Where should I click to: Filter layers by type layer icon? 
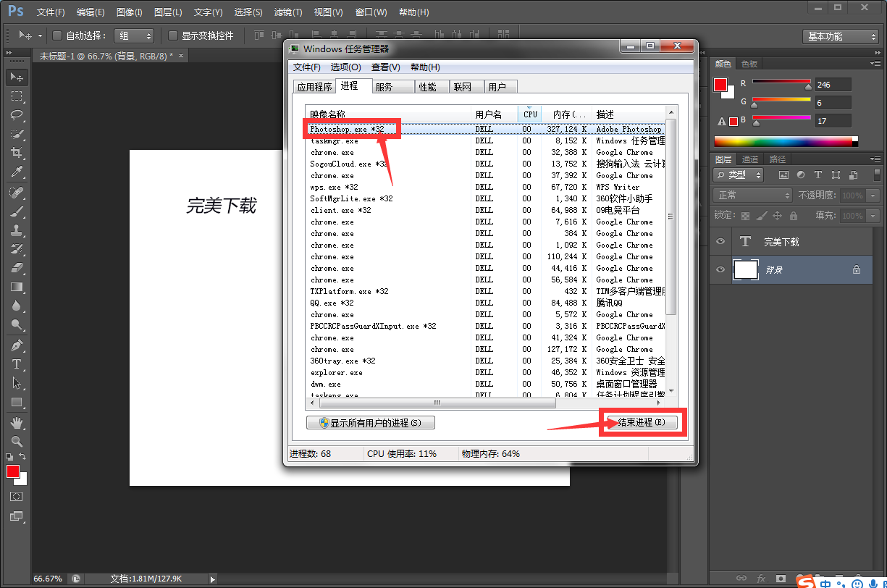click(818, 175)
